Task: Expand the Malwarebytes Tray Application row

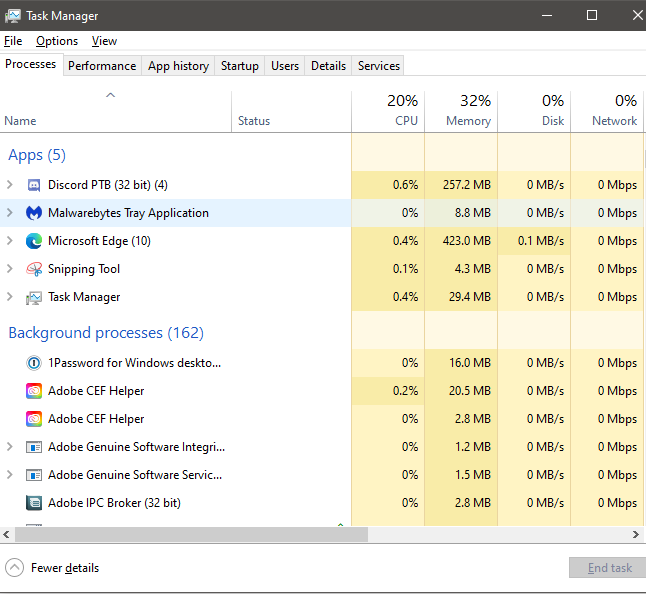Action: click(10, 213)
